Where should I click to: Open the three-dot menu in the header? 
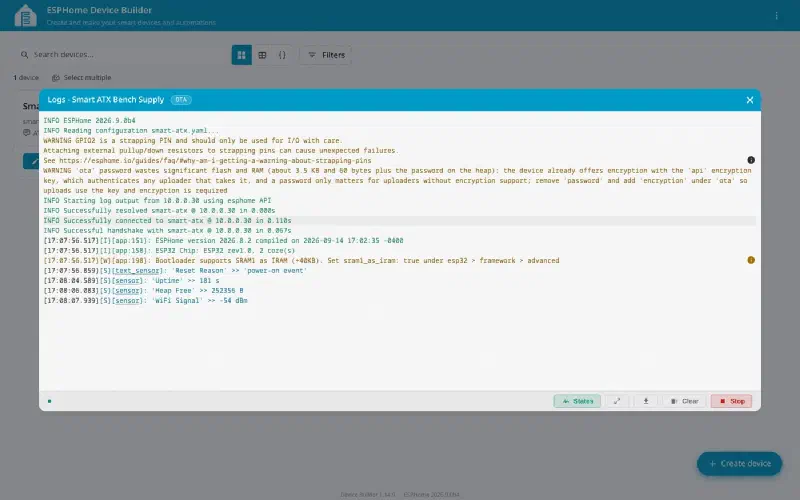point(777,16)
